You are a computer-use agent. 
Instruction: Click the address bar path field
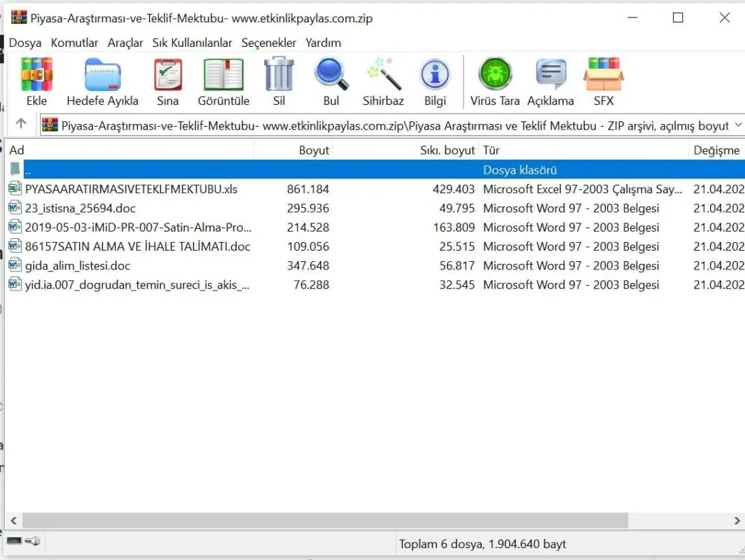(392, 125)
